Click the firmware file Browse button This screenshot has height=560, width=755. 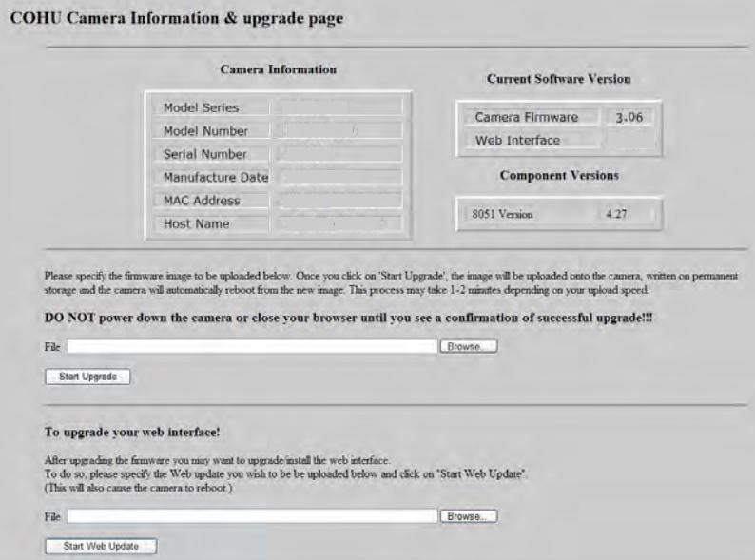pos(469,347)
